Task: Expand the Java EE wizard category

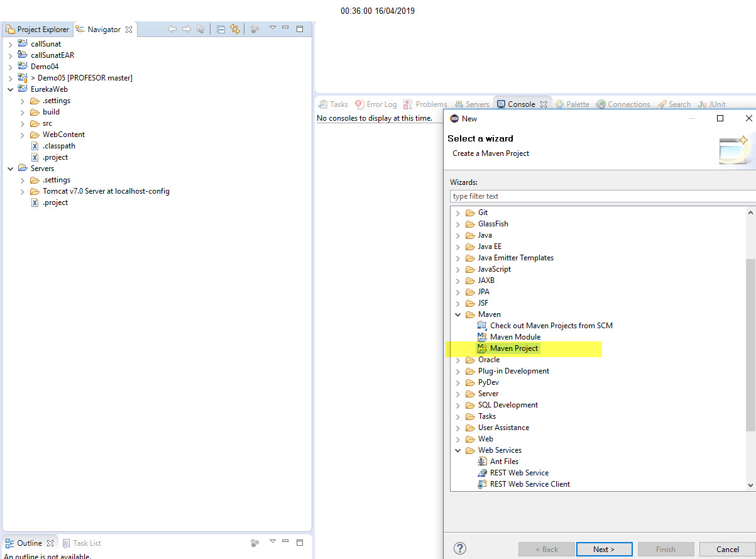Action: click(457, 246)
